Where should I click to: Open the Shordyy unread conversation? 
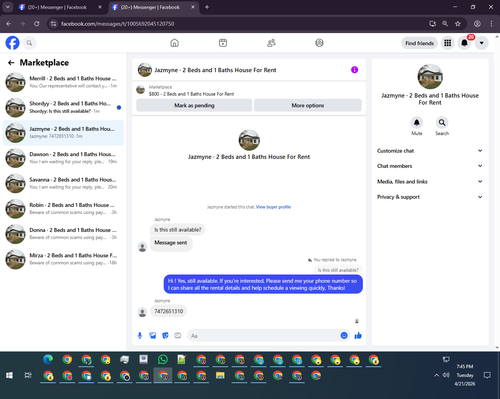click(x=63, y=107)
